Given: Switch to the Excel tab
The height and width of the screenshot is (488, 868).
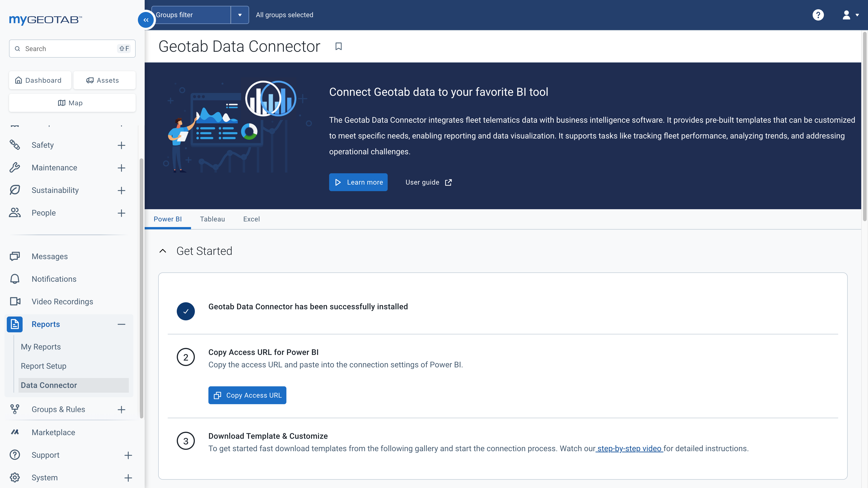Looking at the screenshot, I should tap(251, 219).
